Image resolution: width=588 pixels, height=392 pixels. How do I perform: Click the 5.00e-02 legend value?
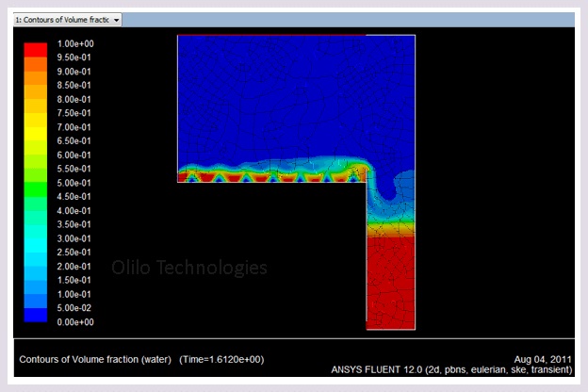coord(73,307)
